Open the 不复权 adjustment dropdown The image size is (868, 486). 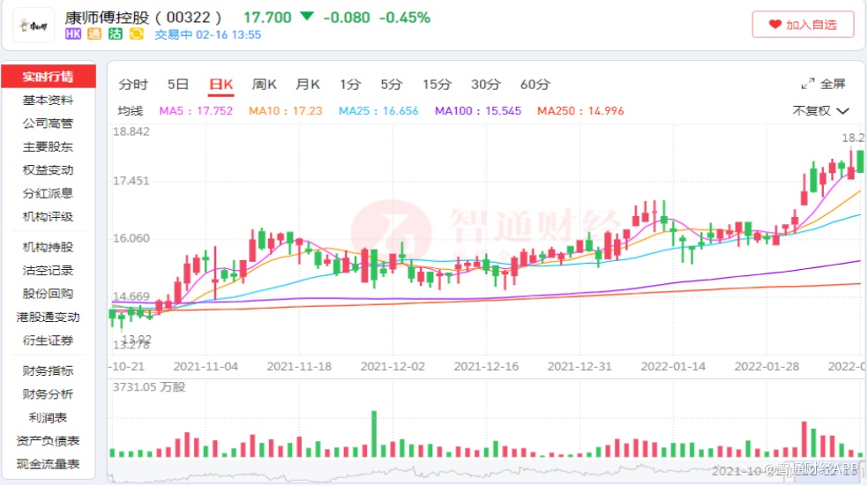point(820,111)
